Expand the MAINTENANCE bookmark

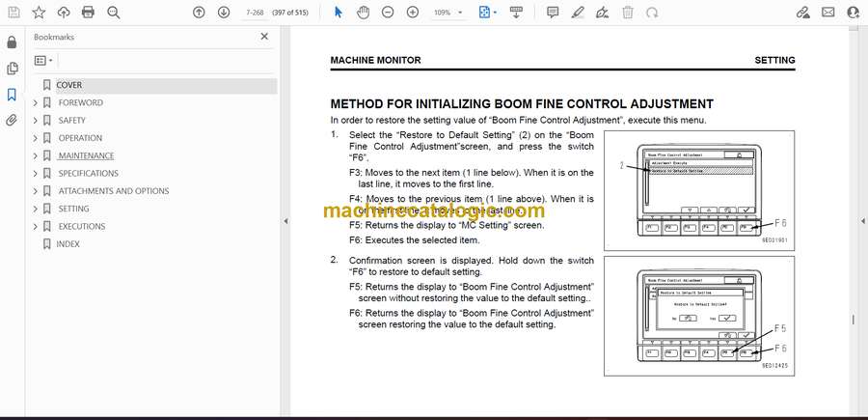[36, 155]
